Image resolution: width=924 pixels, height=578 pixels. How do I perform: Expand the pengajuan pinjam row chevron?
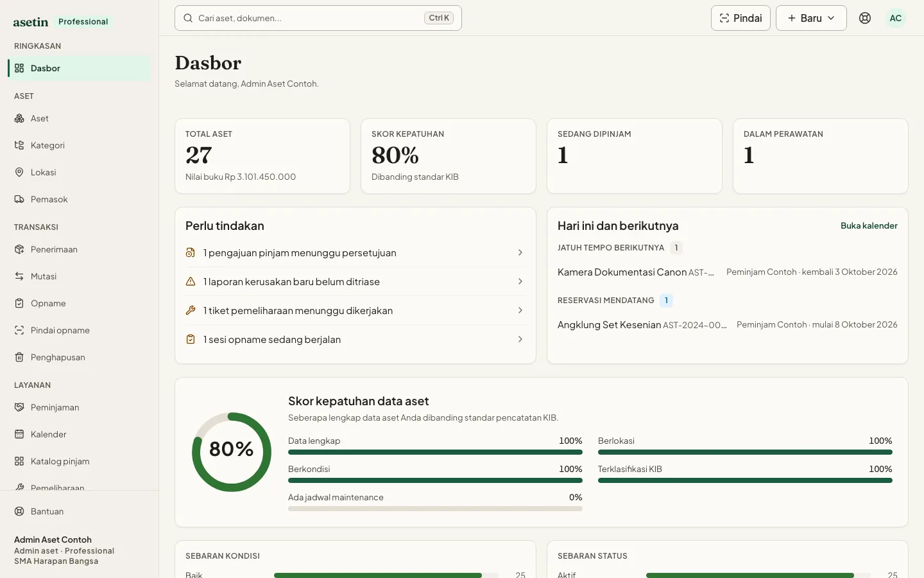(x=520, y=252)
